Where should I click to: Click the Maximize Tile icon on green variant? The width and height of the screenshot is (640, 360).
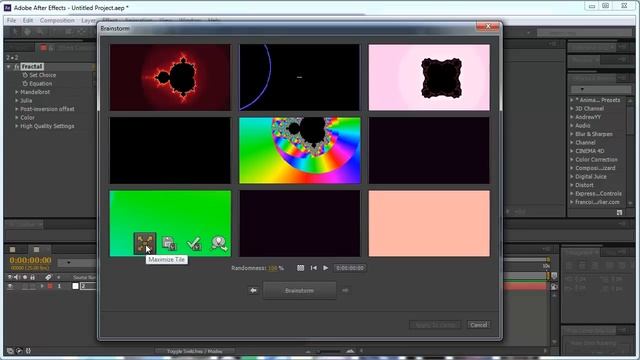tap(144, 243)
